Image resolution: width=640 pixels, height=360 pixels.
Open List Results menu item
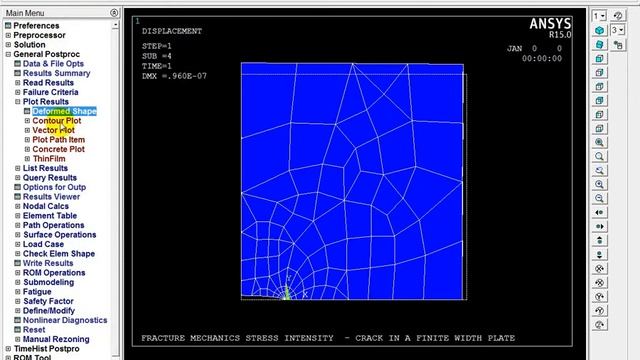tap(45, 168)
